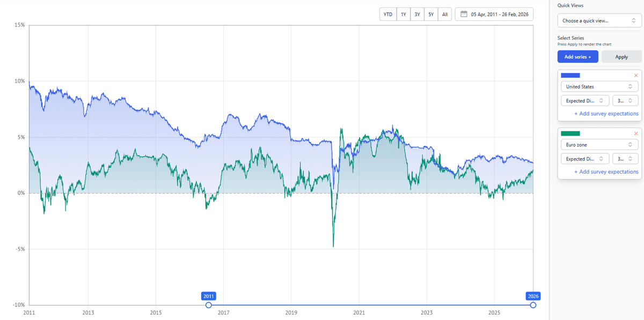Click the Add series + button
The height and width of the screenshot is (320, 644).
pos(577,56)
